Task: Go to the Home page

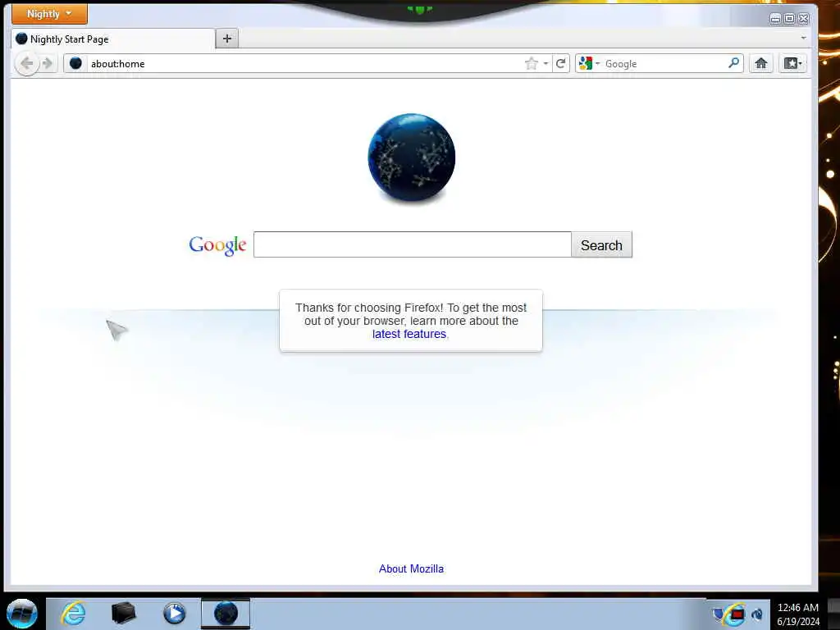Action: 760,64
